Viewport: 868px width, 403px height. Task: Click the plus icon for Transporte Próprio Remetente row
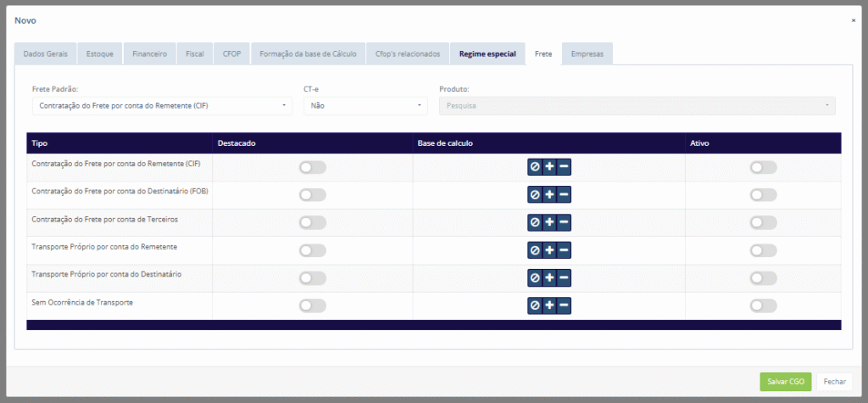tap(549, 250)
